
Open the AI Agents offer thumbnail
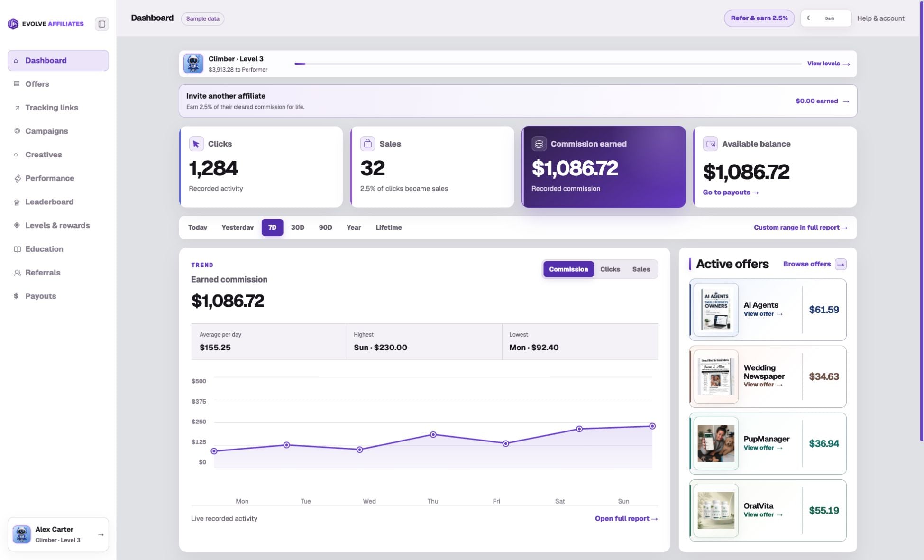[x=716, y=310]
